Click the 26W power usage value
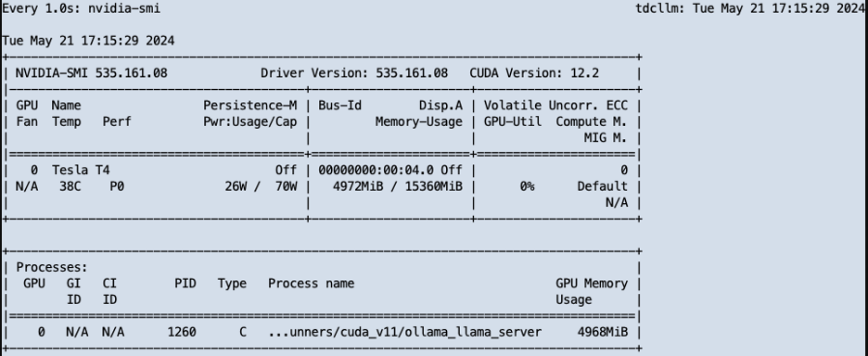The width and height of the screenshot is (868, 356). pos(236,186)
